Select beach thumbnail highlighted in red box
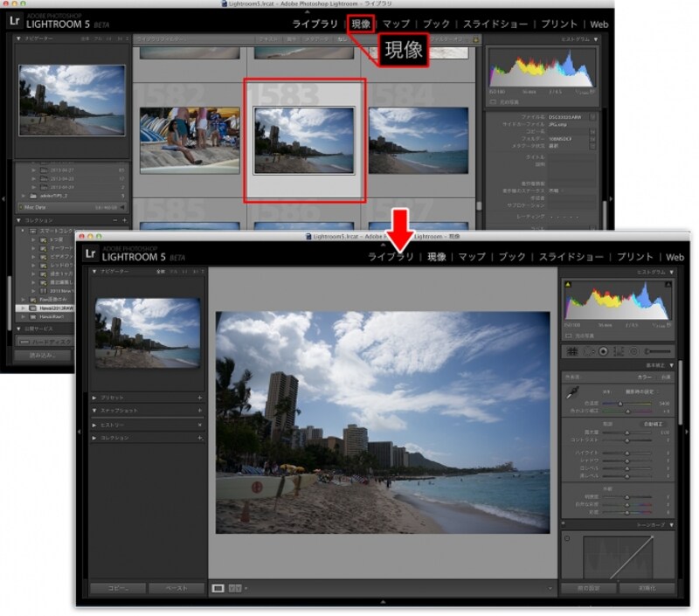 click(303, 140)
